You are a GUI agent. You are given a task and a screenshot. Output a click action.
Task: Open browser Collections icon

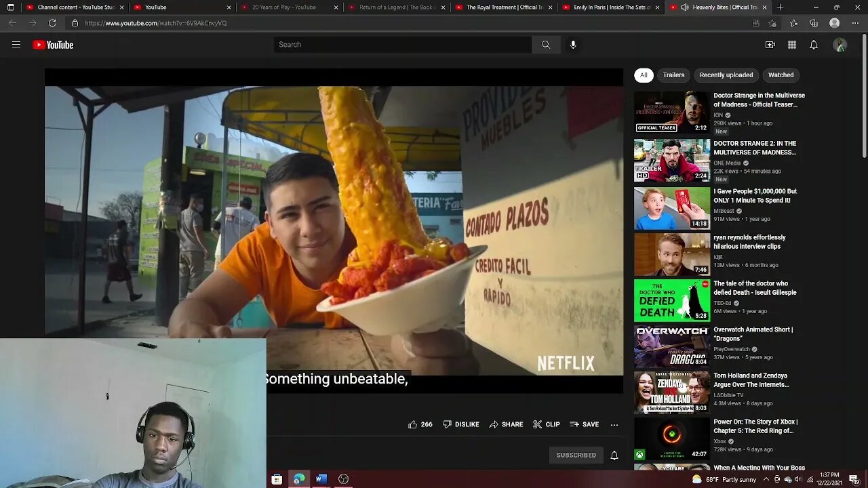(814, 23)
